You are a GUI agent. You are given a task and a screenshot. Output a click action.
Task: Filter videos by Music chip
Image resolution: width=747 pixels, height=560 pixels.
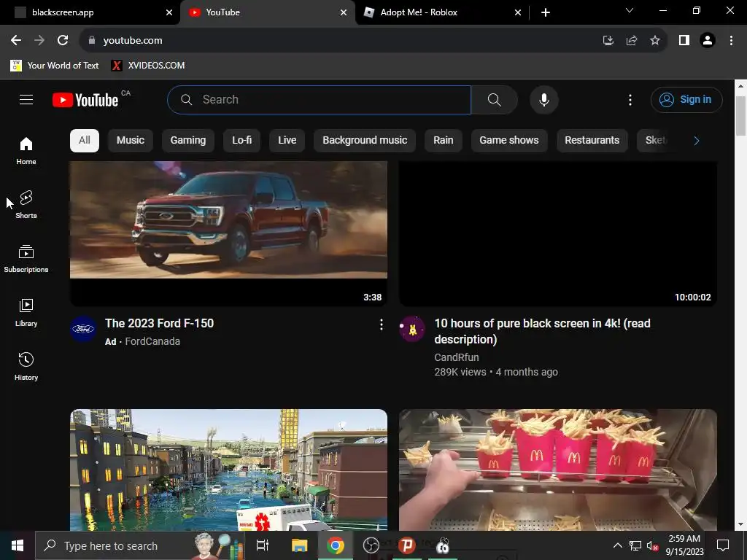(x=131, y=141)
